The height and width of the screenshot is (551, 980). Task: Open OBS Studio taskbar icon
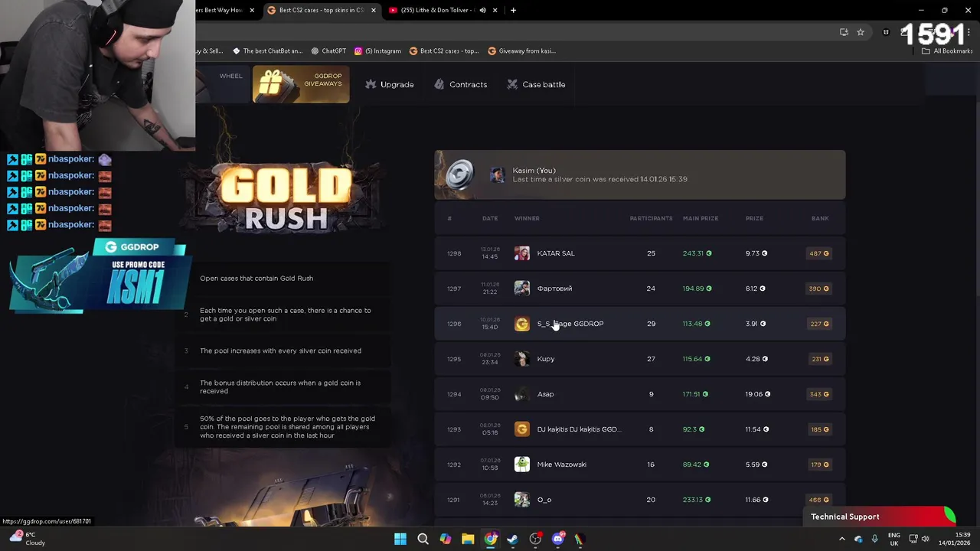coord(535,539)
